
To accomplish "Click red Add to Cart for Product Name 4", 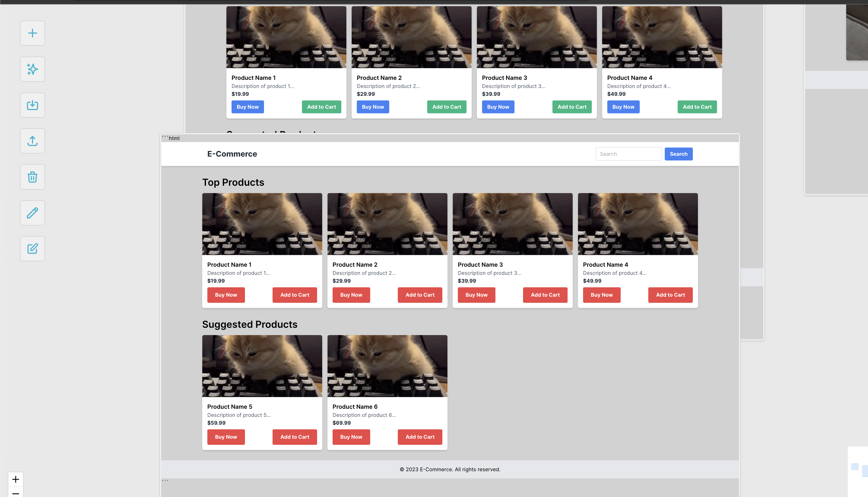I will 670,295.
